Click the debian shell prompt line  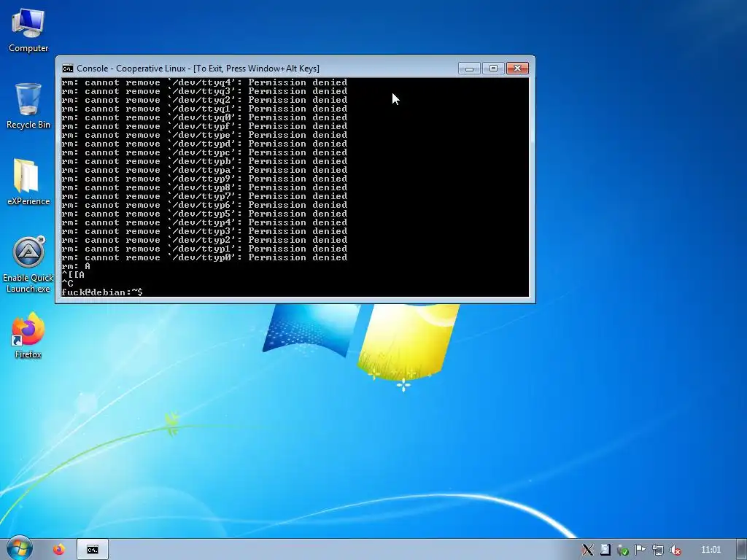point(102,292)
